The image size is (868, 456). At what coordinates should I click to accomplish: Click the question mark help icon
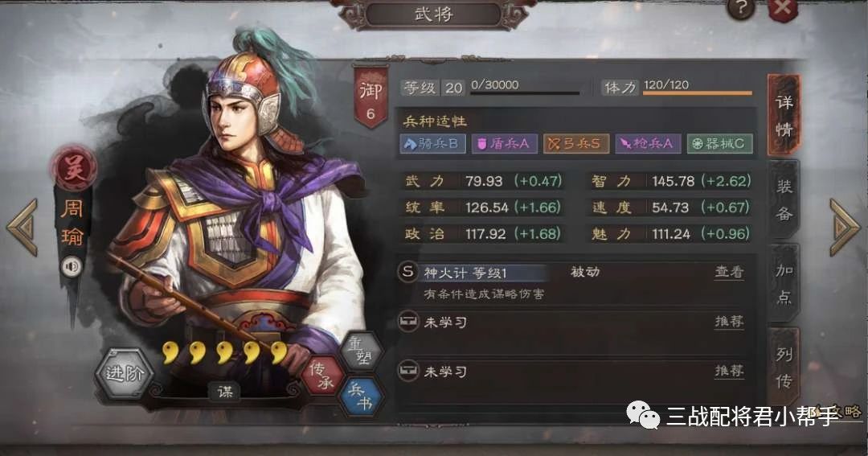point(741,8)
